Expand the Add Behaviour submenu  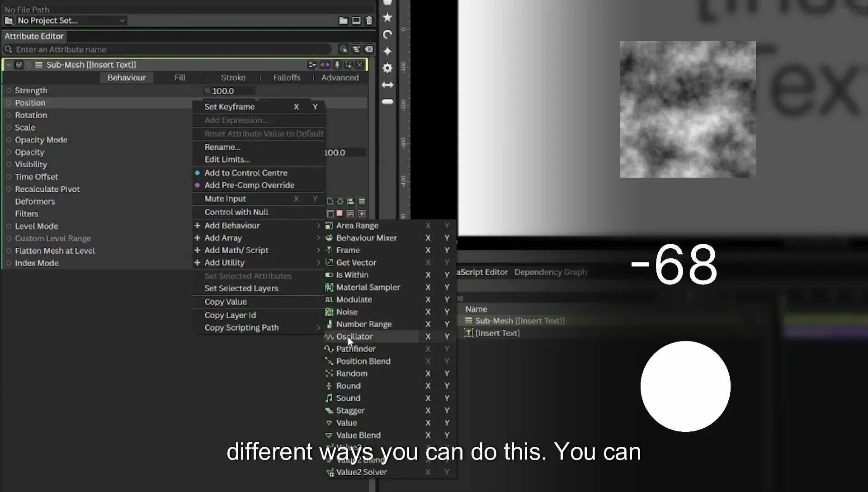pyautogui.click(x=259, y=226)
